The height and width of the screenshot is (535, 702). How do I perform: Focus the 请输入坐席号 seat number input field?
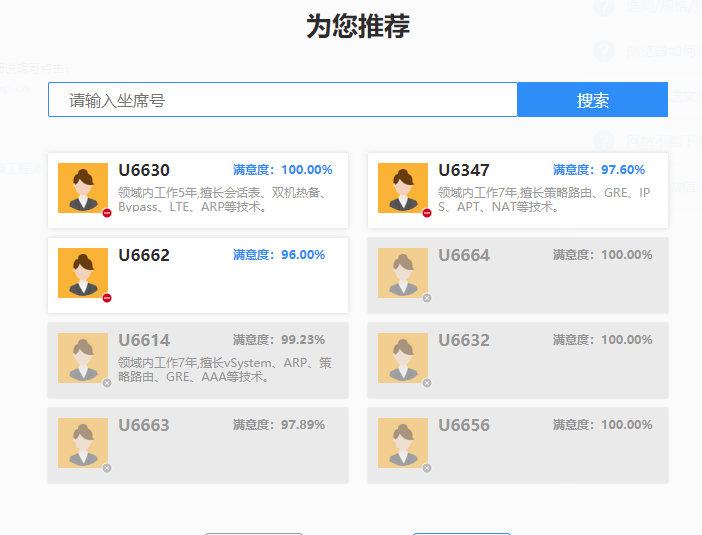point(283,100)
